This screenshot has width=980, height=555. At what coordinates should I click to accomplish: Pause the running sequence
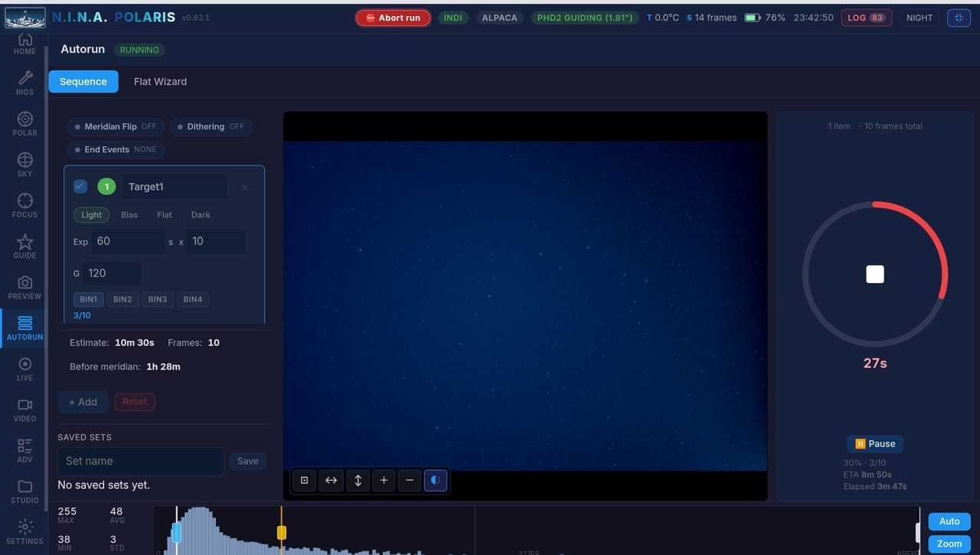click(x=875, y=444)
